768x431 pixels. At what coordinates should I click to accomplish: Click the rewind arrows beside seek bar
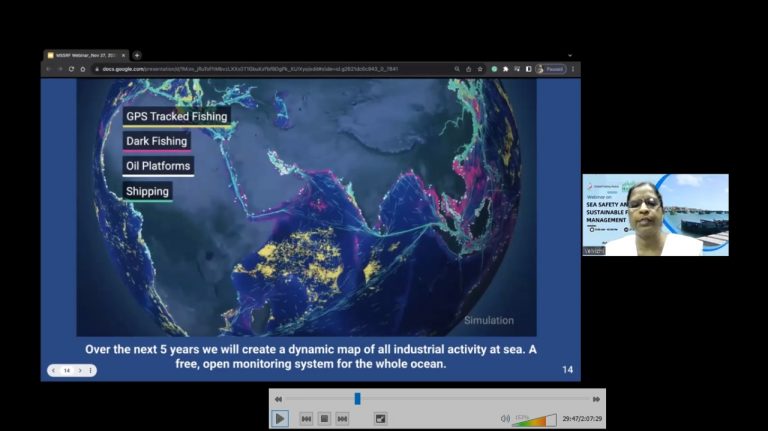coord(278,399)
